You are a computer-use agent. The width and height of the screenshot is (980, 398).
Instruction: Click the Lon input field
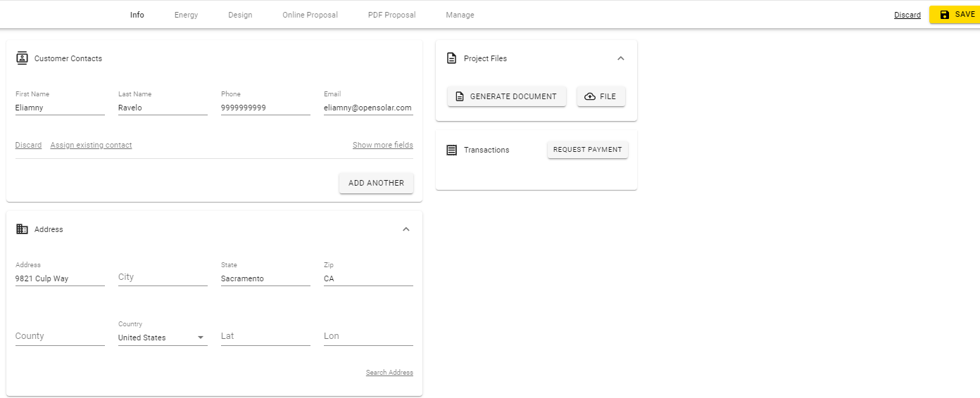(x=368, y=336)
